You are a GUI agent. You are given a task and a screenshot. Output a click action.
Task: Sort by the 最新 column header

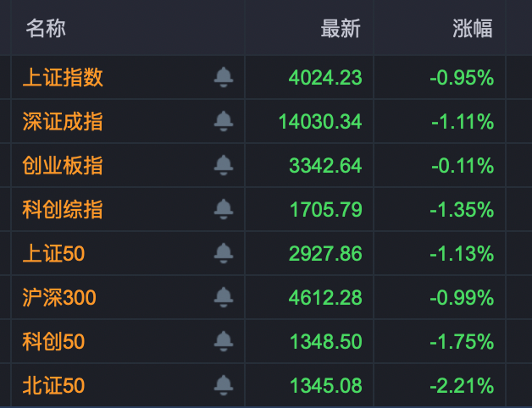coord(341,28)
